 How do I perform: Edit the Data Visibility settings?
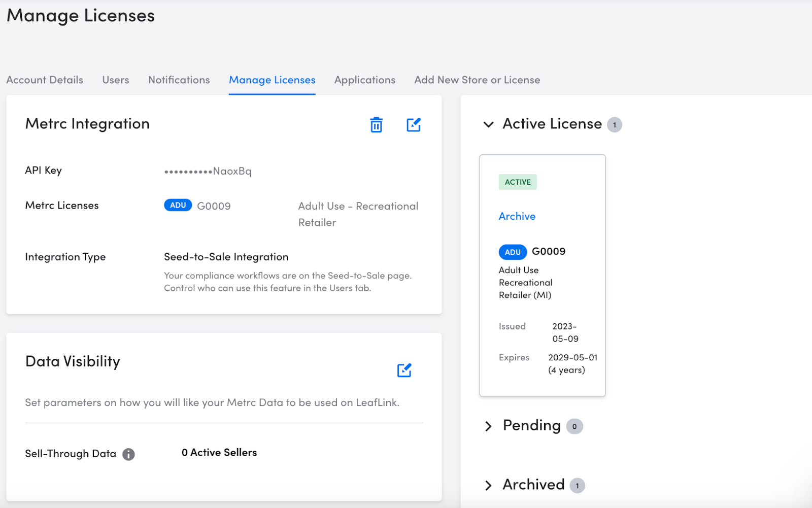404,370
